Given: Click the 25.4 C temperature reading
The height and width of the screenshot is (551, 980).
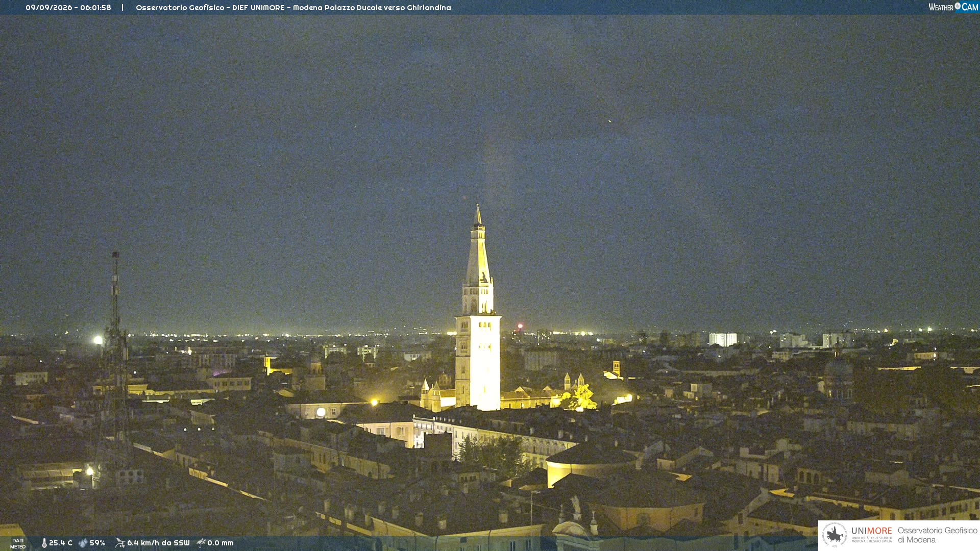Looking at the screenshot, I should (x=61, y=543).
